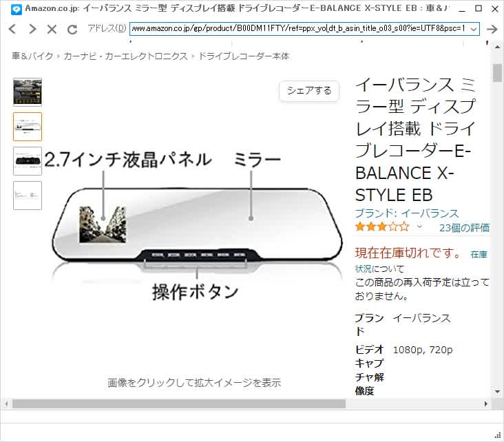Open カーナビ・カーエレクトロニクス breadcrumb link

(x=125, y=56)
